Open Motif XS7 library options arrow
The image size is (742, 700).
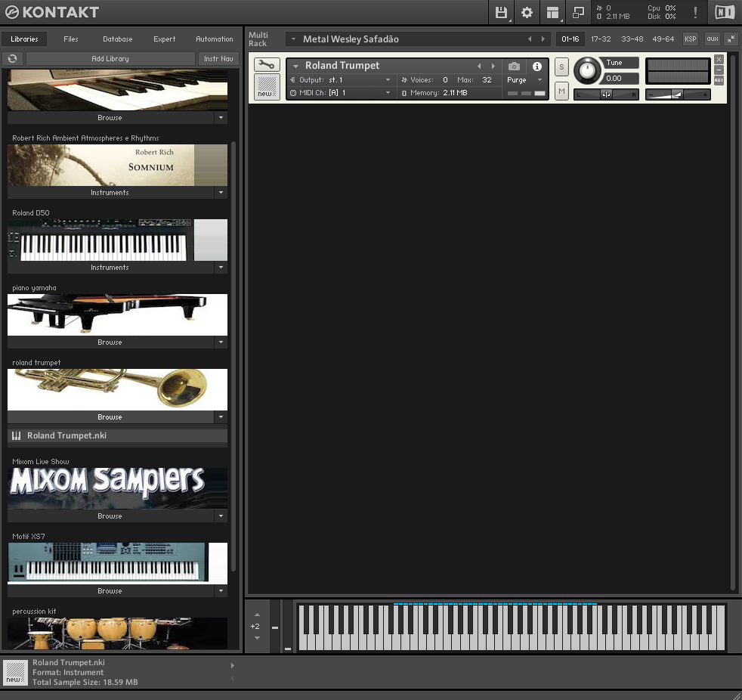[221, 590]
